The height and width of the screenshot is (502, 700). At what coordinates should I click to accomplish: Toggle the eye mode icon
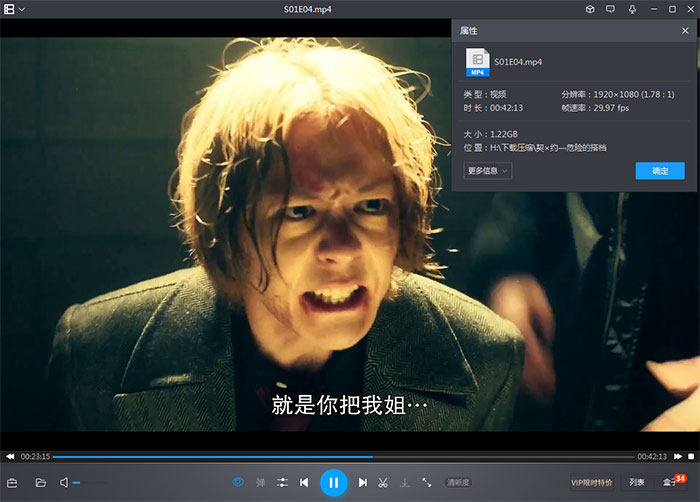pos(239,483)
